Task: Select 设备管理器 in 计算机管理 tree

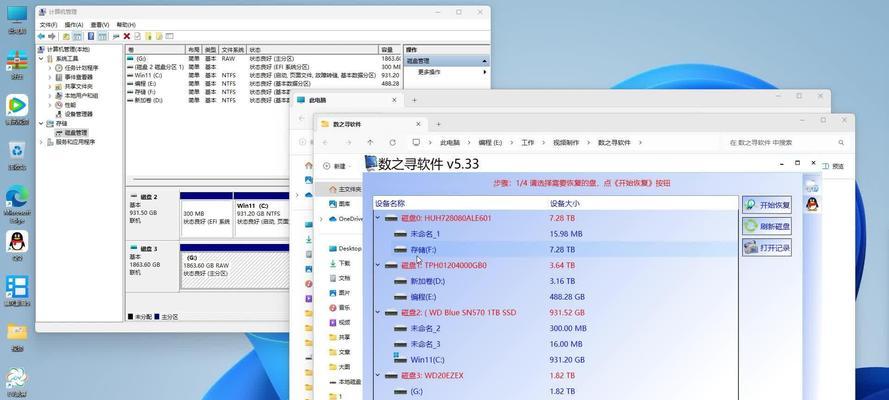Action: click(x=78, y=114)
